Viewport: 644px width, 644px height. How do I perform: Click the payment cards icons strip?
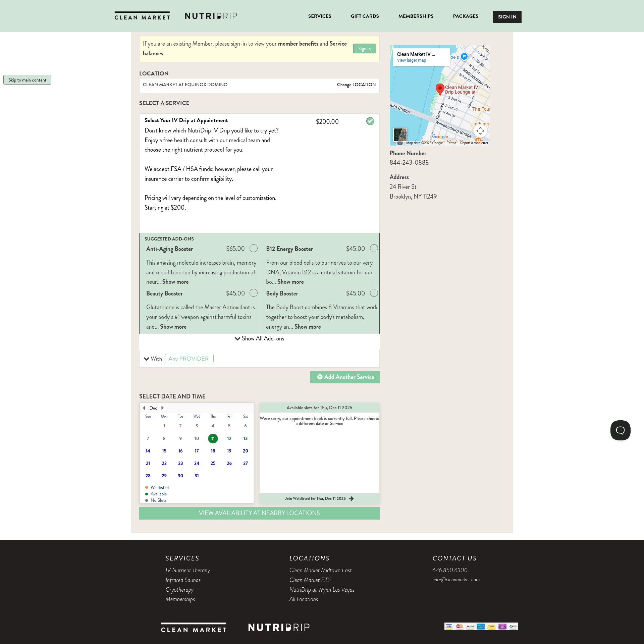[481, 626]
